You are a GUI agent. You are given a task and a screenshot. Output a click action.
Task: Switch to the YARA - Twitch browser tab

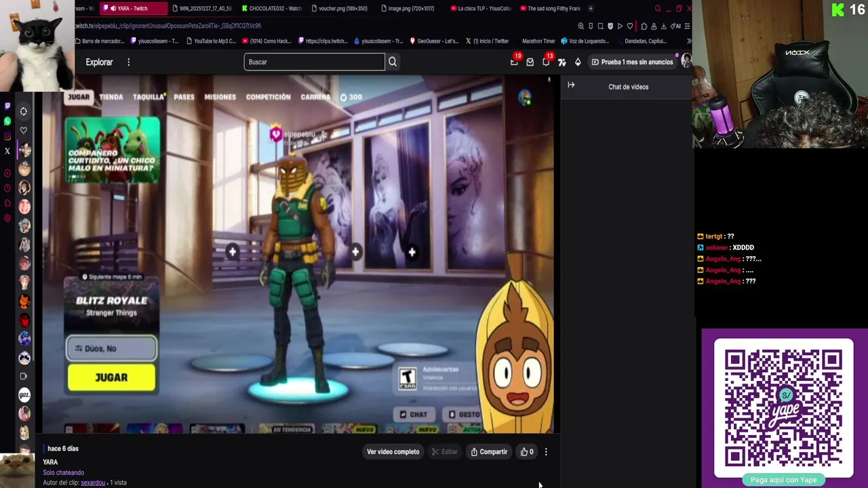pos(133,8)
